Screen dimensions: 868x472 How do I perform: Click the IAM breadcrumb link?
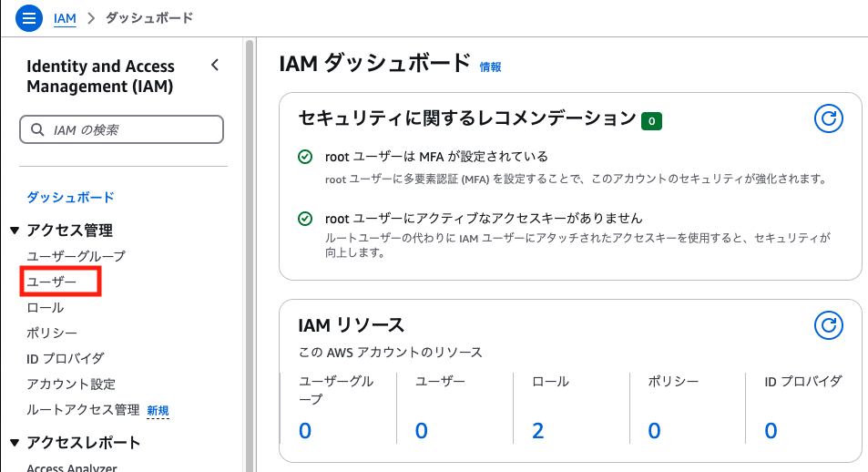[x=65, y=18]
